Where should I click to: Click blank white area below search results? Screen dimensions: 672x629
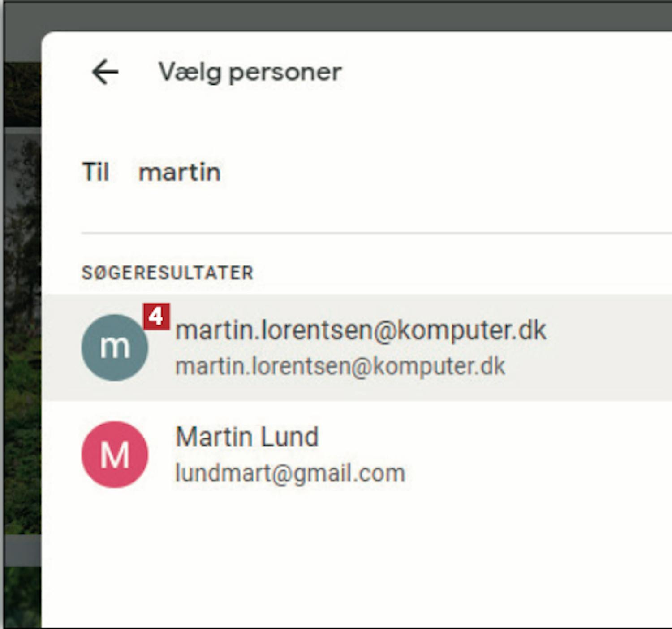click(358, 565)
